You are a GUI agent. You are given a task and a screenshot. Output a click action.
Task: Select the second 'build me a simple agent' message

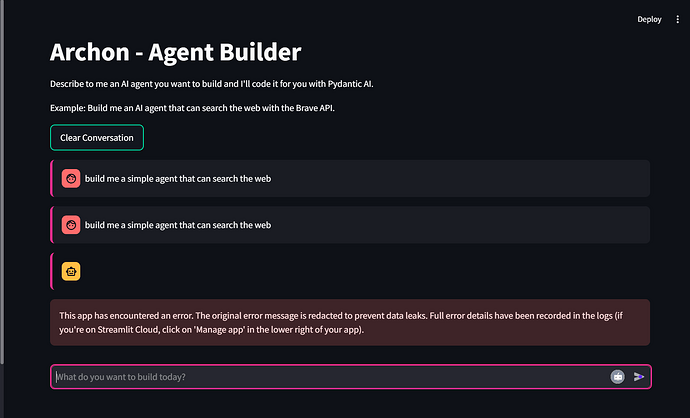(x=178, y=225)
